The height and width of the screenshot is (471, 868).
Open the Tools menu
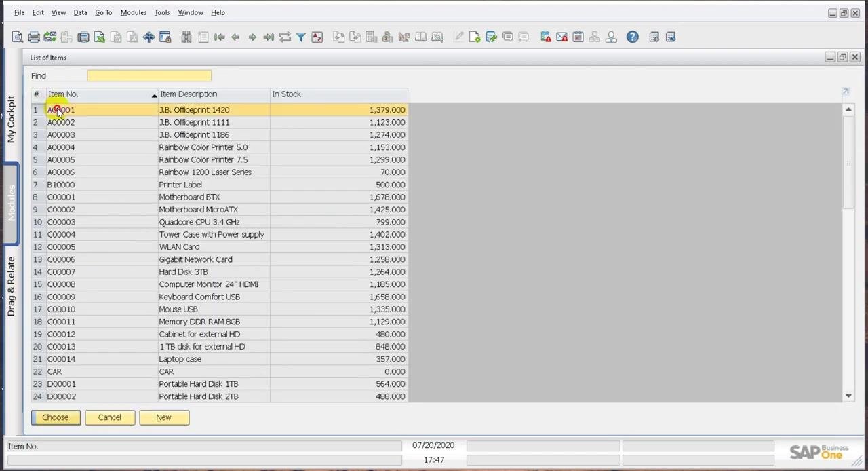[161, 12]
